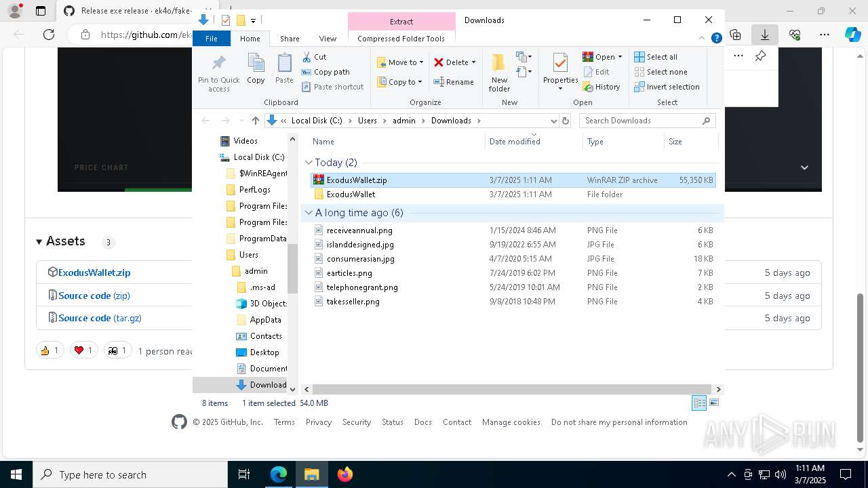Open the Edge downloads icon in toolbar
Image resolution: width=868 pixels, height=488 pixels.
(x=765, y=35)
